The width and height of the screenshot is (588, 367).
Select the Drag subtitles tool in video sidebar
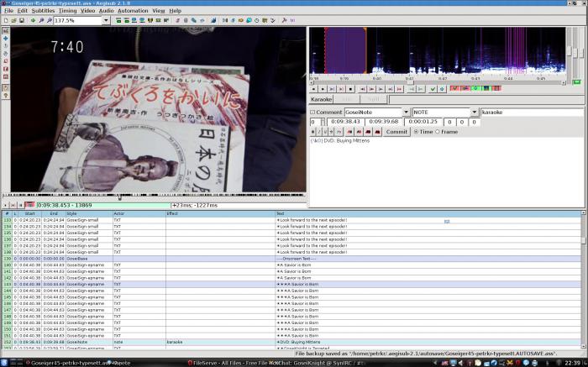[6, 39]
